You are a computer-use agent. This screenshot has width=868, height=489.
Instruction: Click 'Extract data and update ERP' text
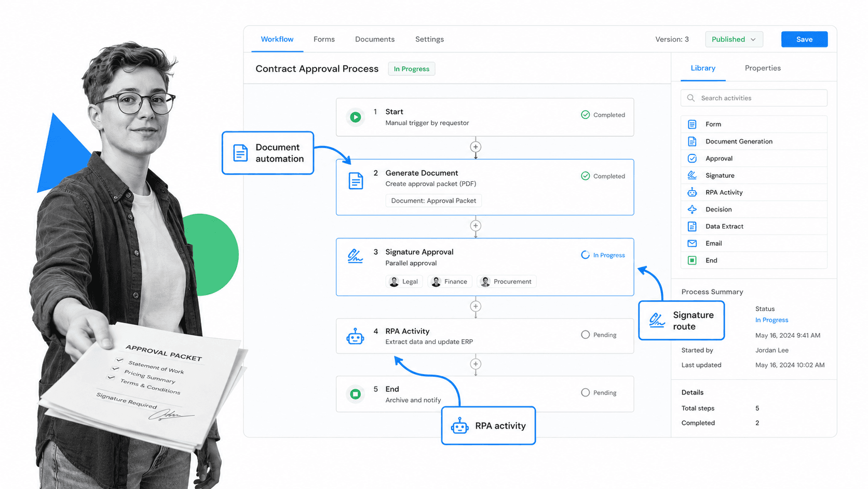coord(429,342)
